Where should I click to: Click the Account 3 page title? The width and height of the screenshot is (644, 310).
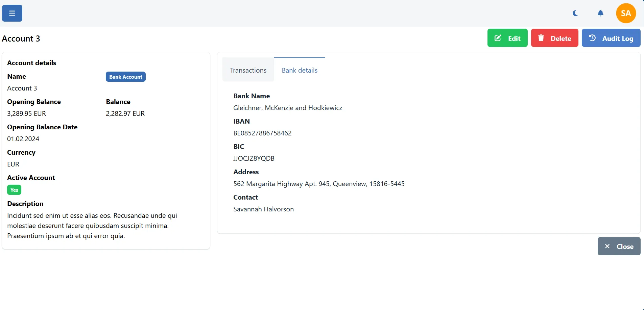pyautogui.click(x=21, y=38)
